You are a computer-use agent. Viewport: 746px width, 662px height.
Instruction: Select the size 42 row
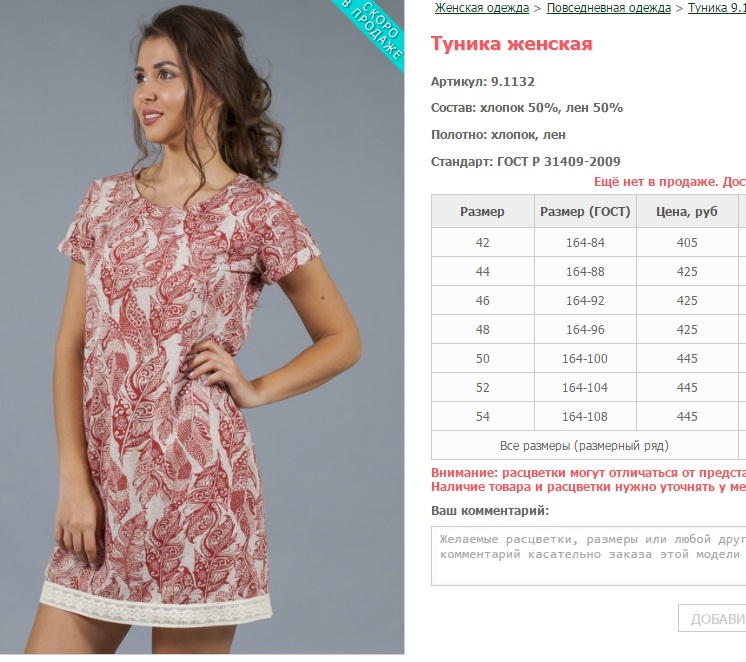pos(589,242)
